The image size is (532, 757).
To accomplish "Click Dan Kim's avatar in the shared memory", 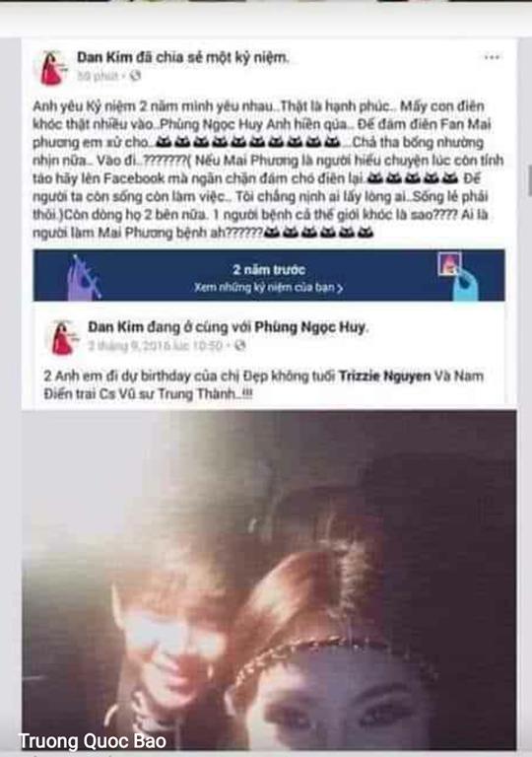I will click(63, 337).
